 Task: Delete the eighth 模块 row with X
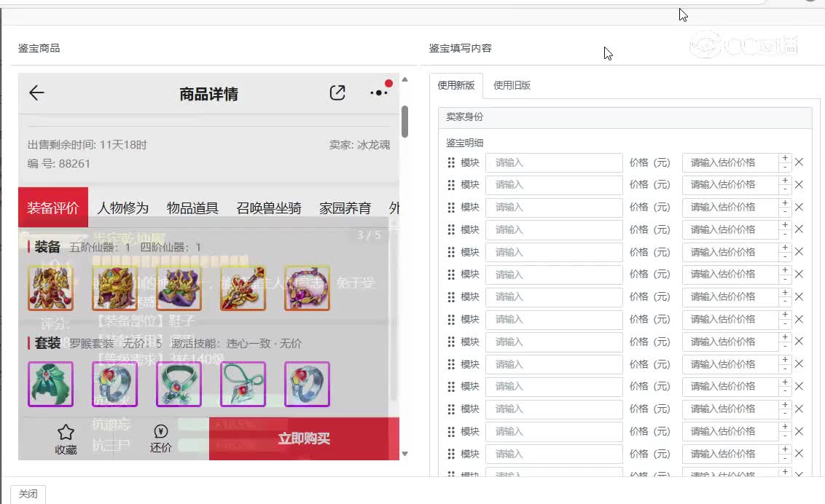coord(799,319)
